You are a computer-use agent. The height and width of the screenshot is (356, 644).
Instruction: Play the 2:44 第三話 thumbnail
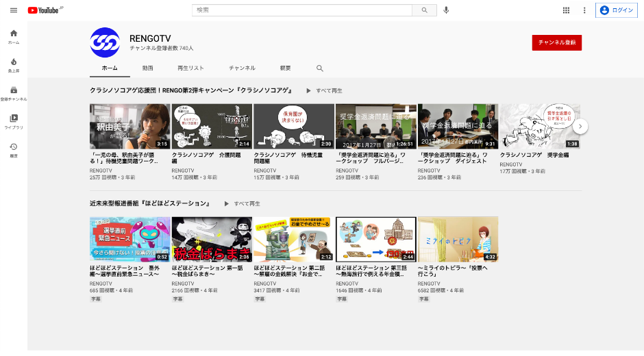[x=376, y=240]
